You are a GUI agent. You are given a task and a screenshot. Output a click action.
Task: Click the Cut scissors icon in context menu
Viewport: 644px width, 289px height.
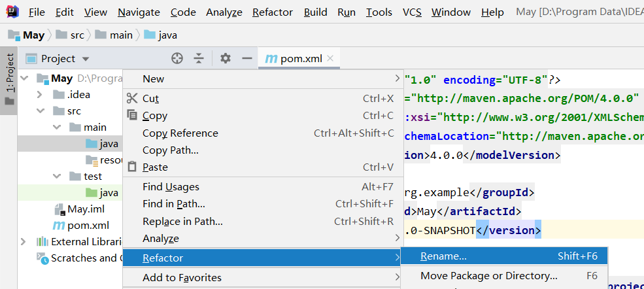click(132, 98)
